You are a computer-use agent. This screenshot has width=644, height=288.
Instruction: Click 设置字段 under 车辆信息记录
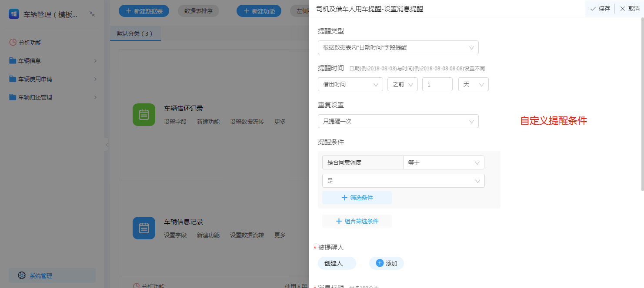(175, 235)
